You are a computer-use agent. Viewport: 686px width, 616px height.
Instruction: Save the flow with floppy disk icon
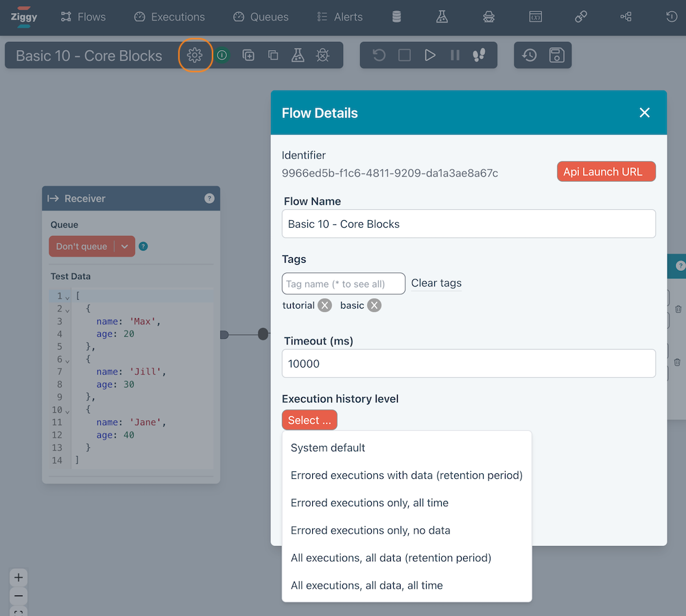point(556,55)
